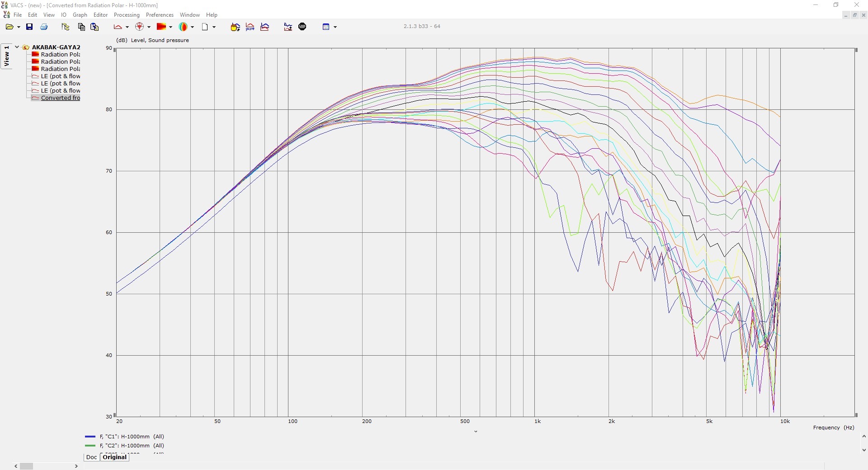Select the Converted fro tree item
Screen dimensions: 868x470
coord(61,98)
